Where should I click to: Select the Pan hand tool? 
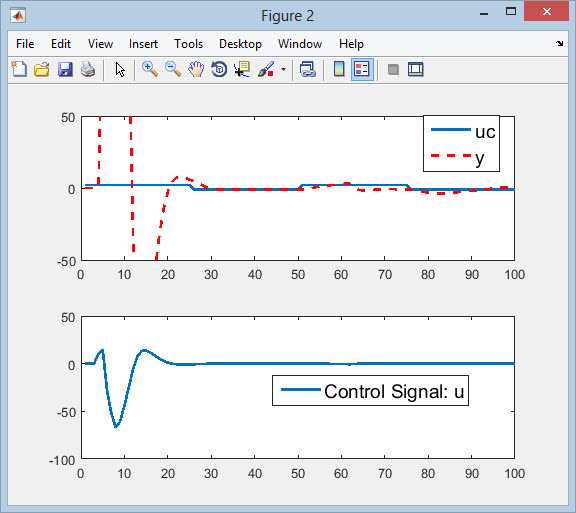(196, 69)
